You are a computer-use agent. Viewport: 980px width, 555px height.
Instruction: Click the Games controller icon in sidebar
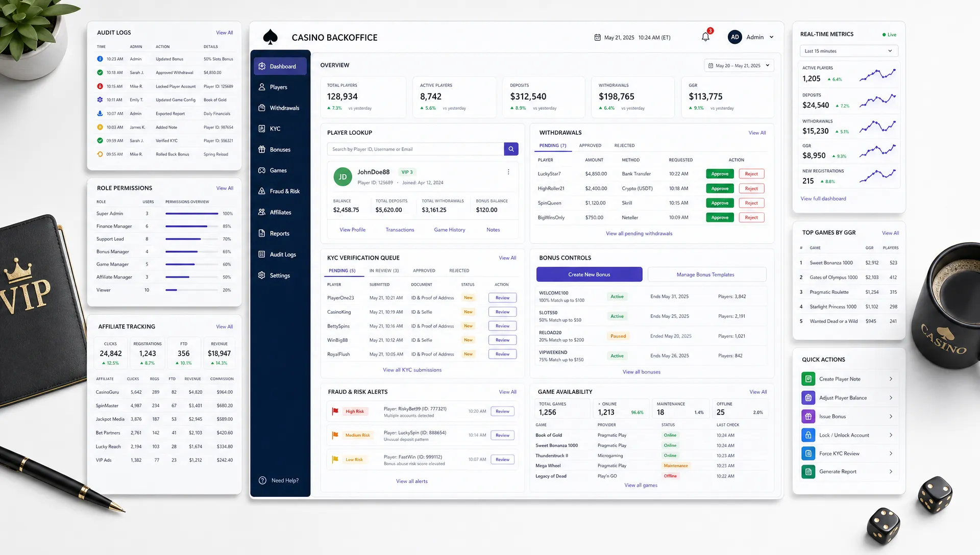click(x=262, y=170)
